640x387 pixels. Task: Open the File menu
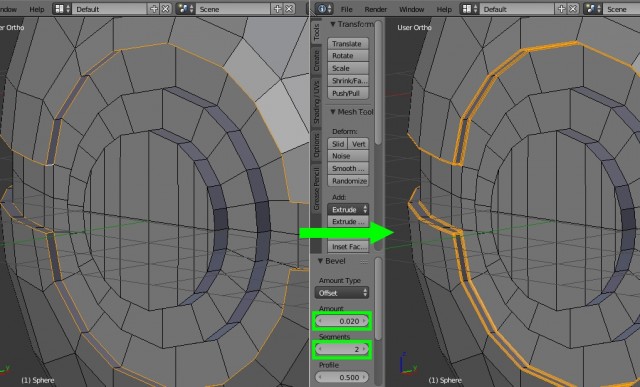pos(346,9)
